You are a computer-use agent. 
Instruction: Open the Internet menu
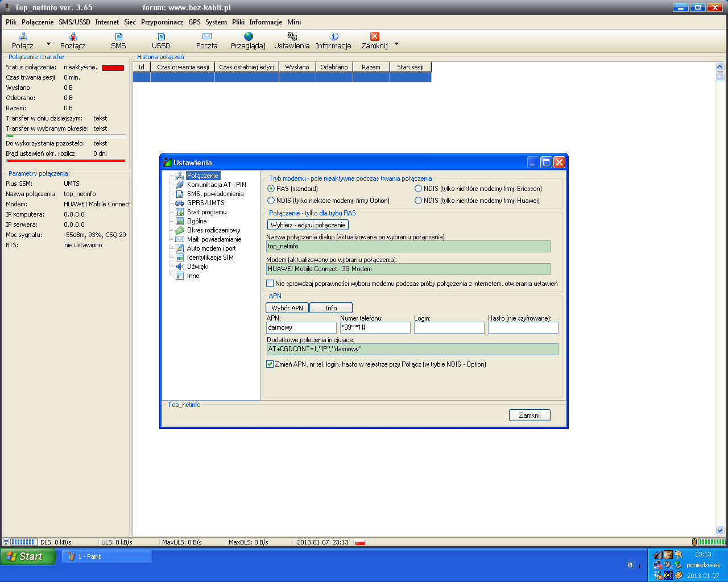tap(107, 22)
